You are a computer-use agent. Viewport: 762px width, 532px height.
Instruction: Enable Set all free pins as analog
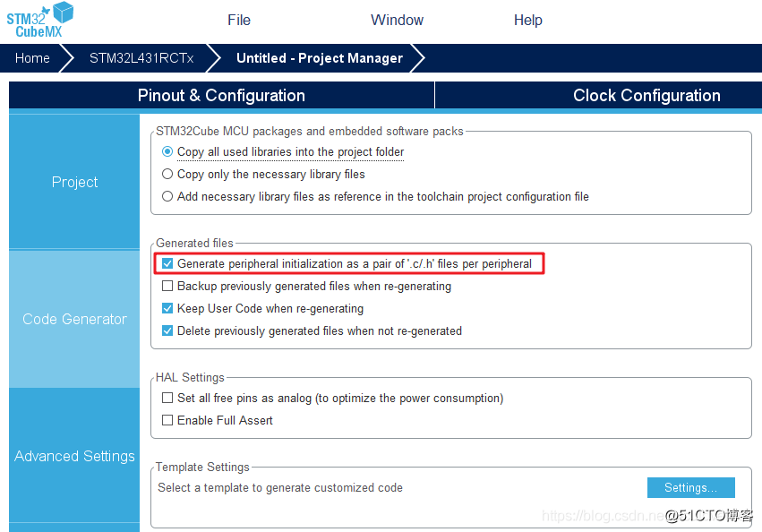(x=167, y=398)
